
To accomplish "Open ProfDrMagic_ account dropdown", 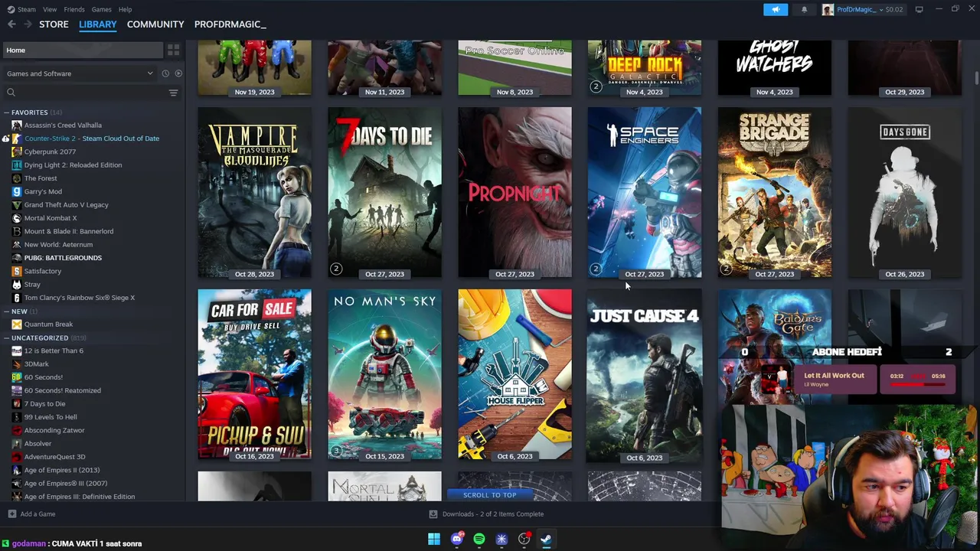I will click(863, 9).
